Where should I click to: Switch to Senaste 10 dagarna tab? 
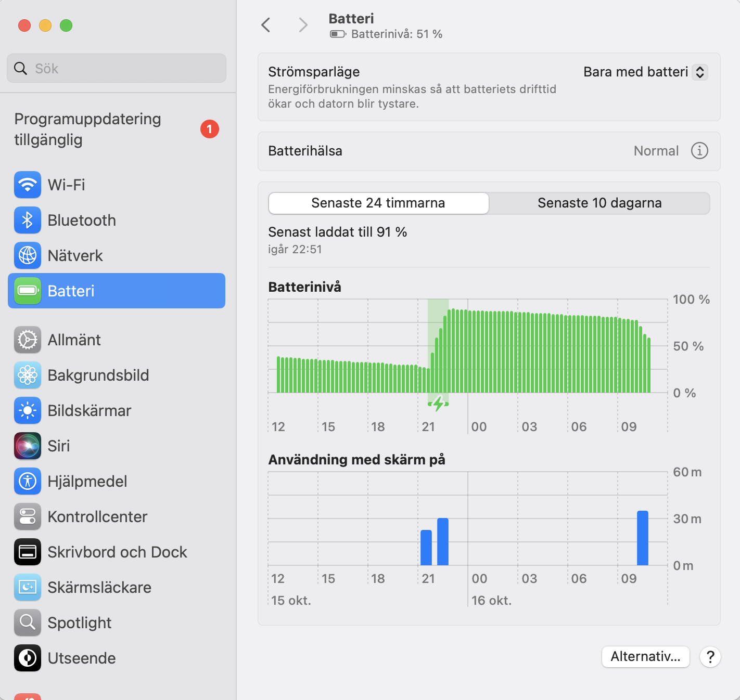(x=599, y=203)
